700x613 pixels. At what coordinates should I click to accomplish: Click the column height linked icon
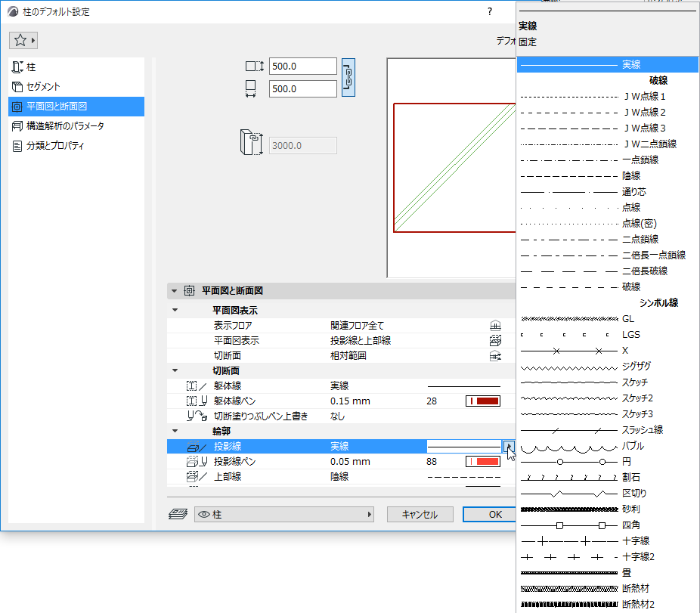(252, 142)
